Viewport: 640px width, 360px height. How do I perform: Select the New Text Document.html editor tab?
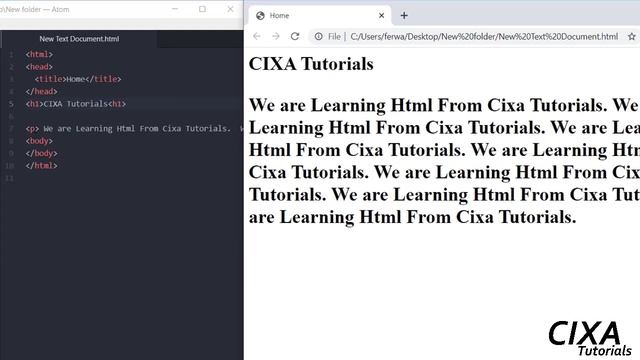79,39
